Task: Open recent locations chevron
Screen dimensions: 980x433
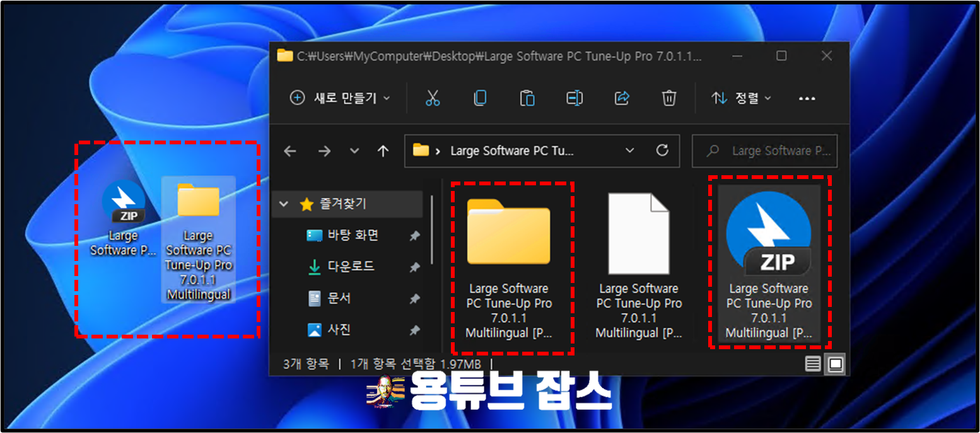Action: click(x=354, y=151)
